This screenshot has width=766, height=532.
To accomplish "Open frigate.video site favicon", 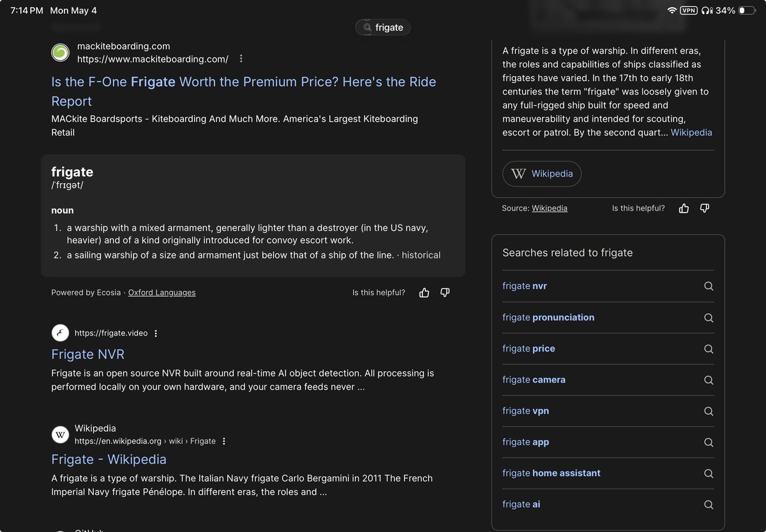I will (61, 333).
